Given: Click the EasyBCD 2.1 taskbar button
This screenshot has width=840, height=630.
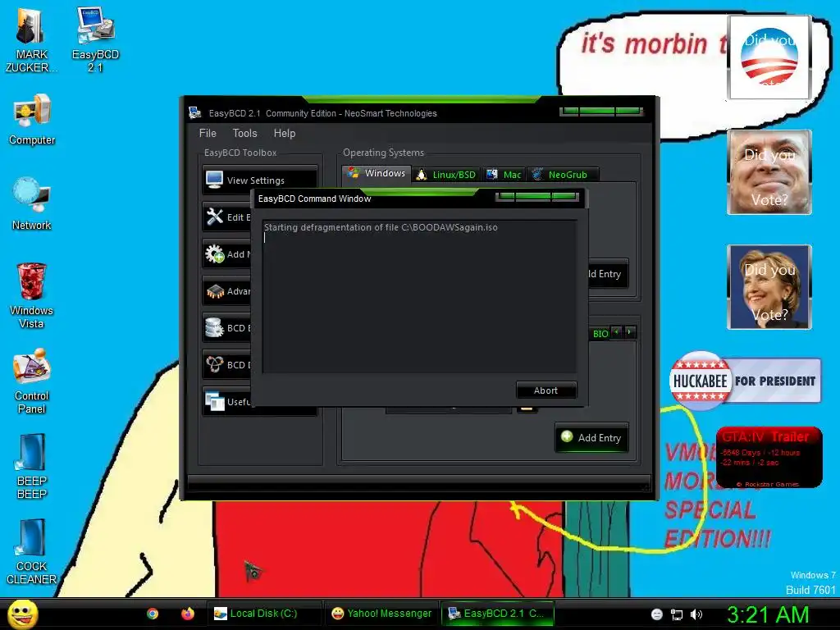Looking at the screenshot, I should coord(498,614).
